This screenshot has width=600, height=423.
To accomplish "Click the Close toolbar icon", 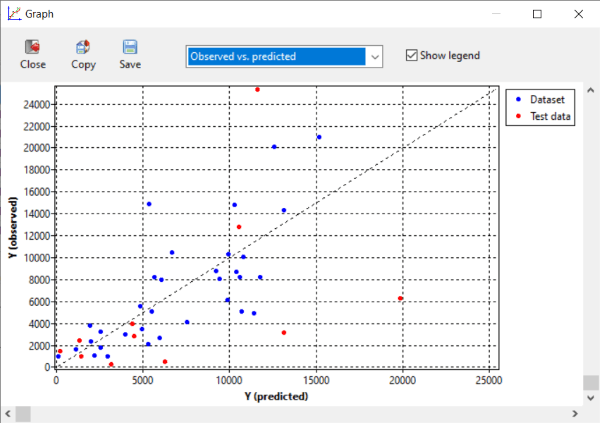I will pos(32,47).
